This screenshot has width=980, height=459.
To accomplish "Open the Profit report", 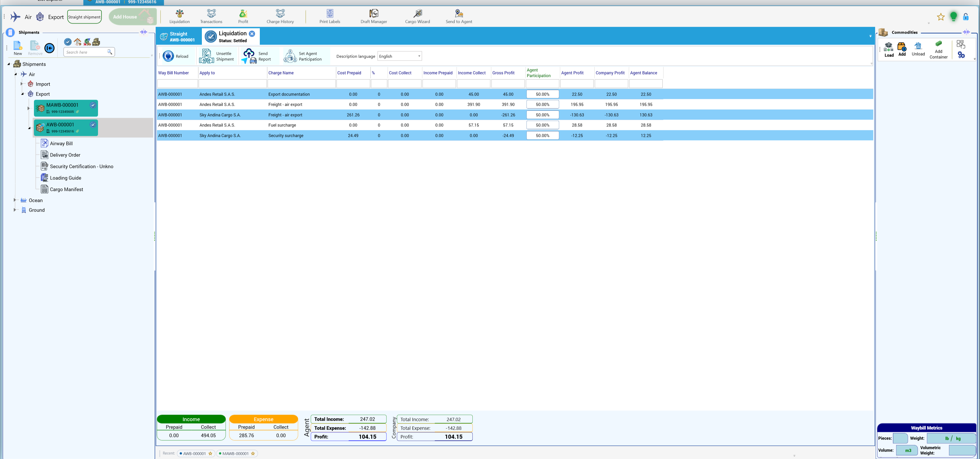I will coord(243,17).
